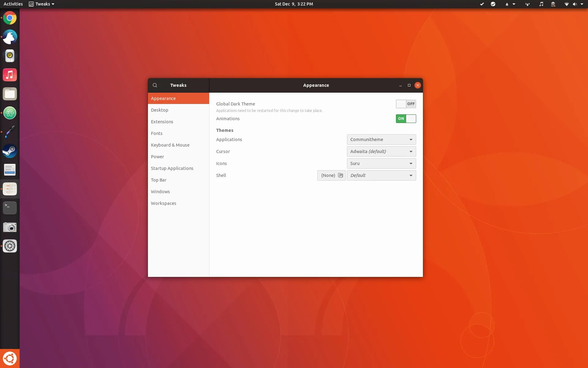Launch Steam from the dock
Viewport: 588px width, 368px height.
coord(10,151)
